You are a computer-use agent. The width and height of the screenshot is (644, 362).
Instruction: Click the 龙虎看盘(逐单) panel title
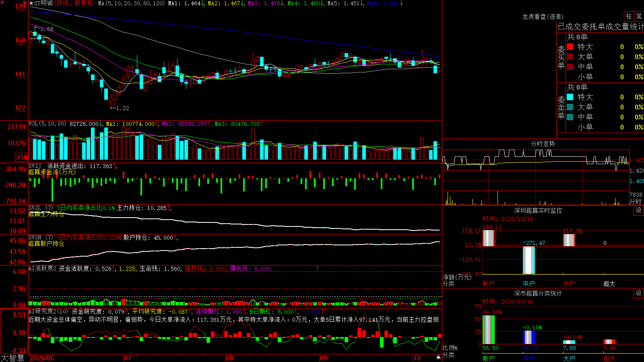coord(543,16)
